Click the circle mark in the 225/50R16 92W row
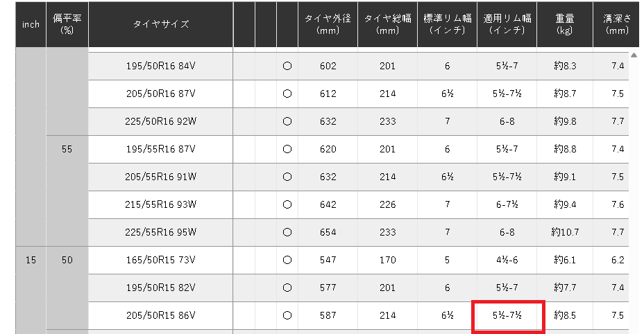 click(x=287, y=122)
